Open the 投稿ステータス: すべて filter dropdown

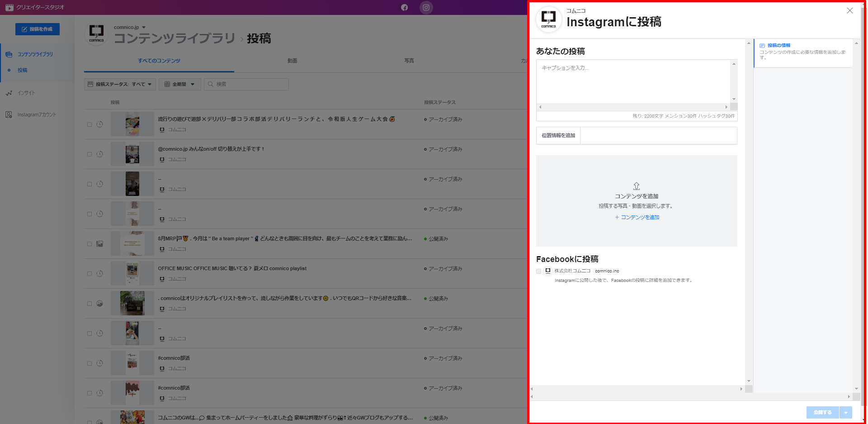point(120,84)
